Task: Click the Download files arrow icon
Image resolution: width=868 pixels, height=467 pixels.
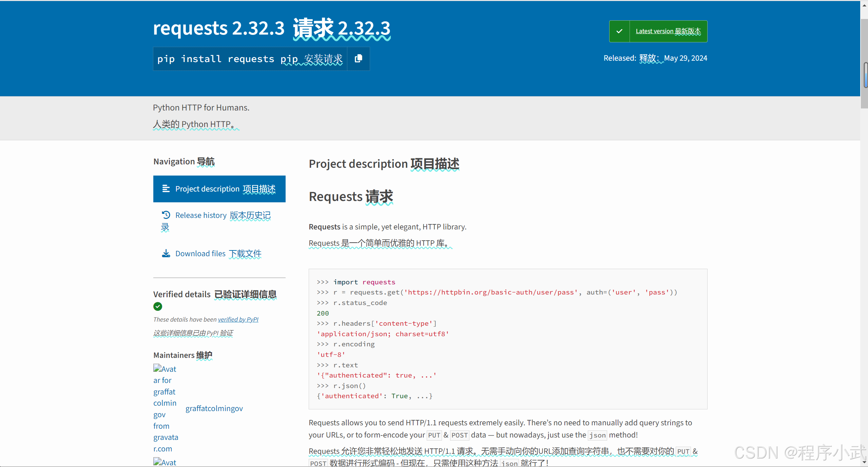Action: (166, 253)
